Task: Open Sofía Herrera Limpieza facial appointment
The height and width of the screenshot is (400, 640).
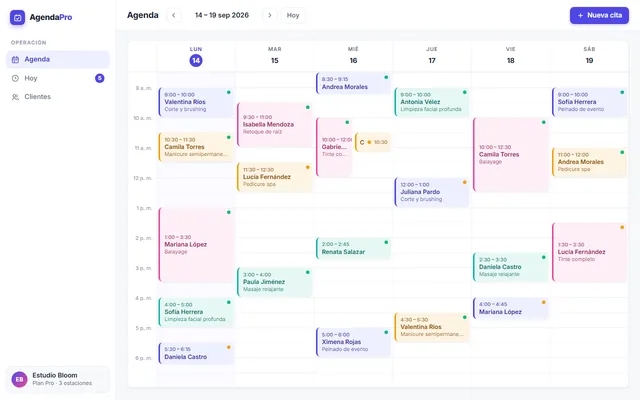Action: point(196,312)
